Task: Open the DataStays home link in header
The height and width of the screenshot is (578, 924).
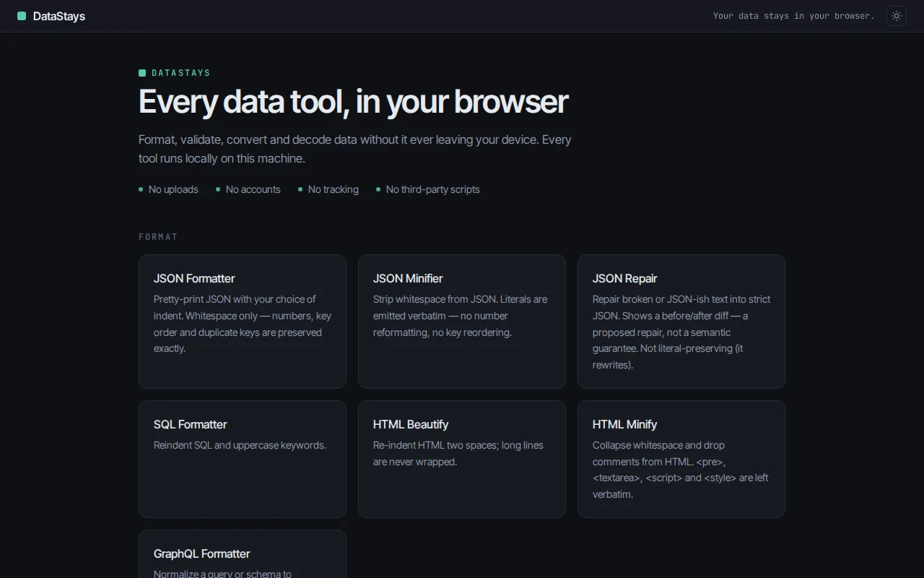Action: click(51, 16)
